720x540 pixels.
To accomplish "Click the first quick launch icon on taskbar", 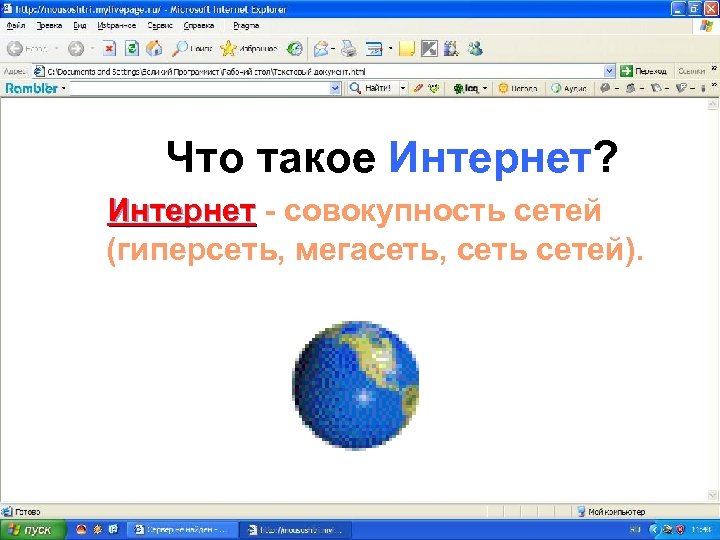I will [81, 529].
